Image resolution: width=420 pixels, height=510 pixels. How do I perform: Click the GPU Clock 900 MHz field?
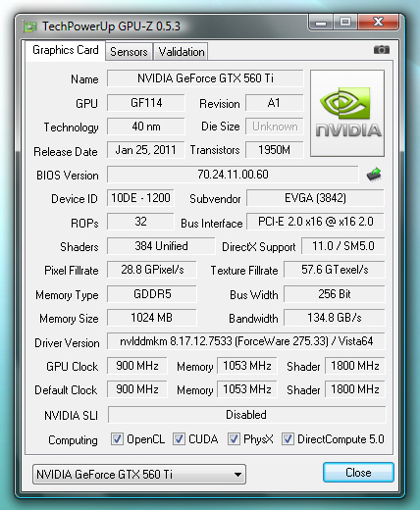pos(137,366)
